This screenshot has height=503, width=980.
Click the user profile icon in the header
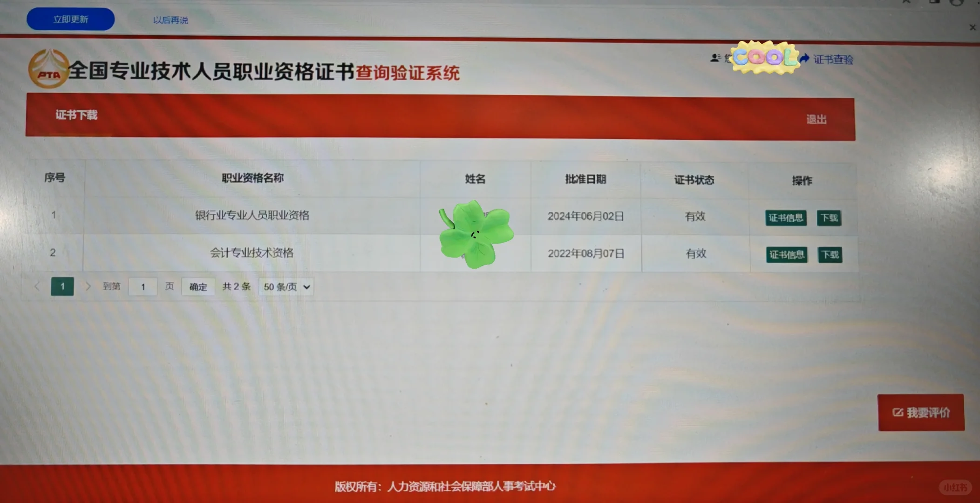(x=714, y=57)
